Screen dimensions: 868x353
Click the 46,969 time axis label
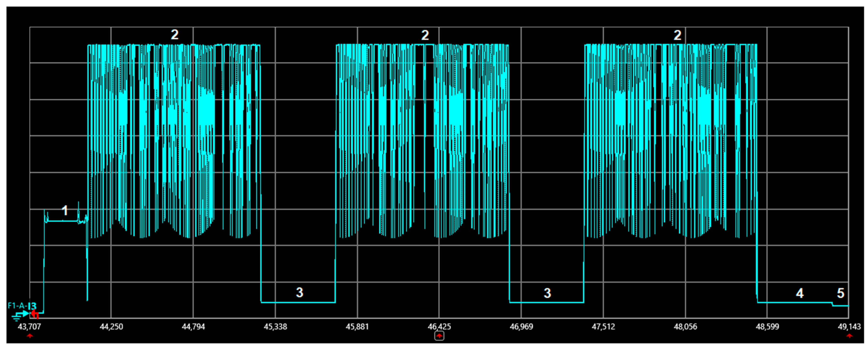pyautogui.click(x=521, y=327)
